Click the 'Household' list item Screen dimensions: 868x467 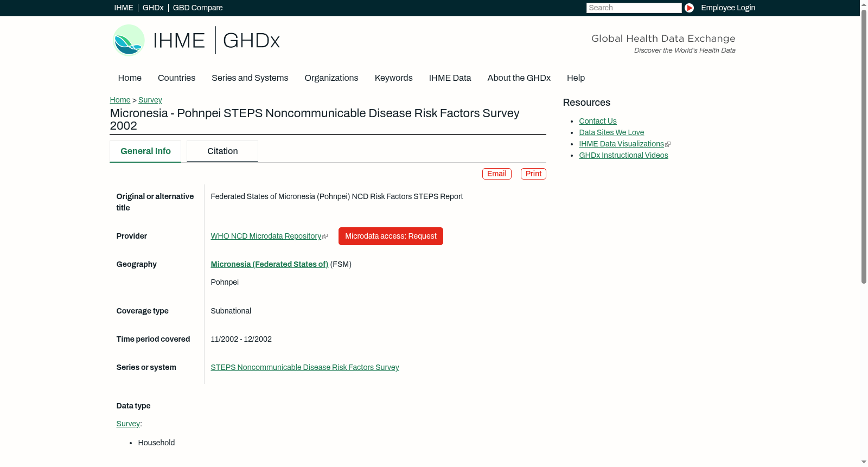156,443
